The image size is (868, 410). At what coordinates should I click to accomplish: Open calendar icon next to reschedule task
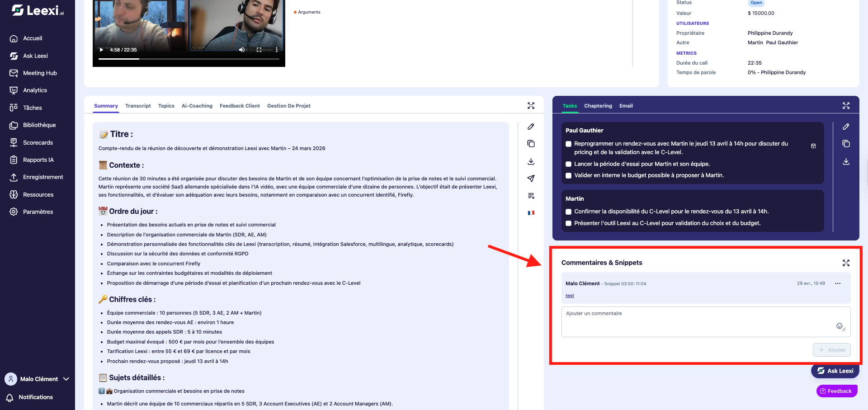coord(813,146)
